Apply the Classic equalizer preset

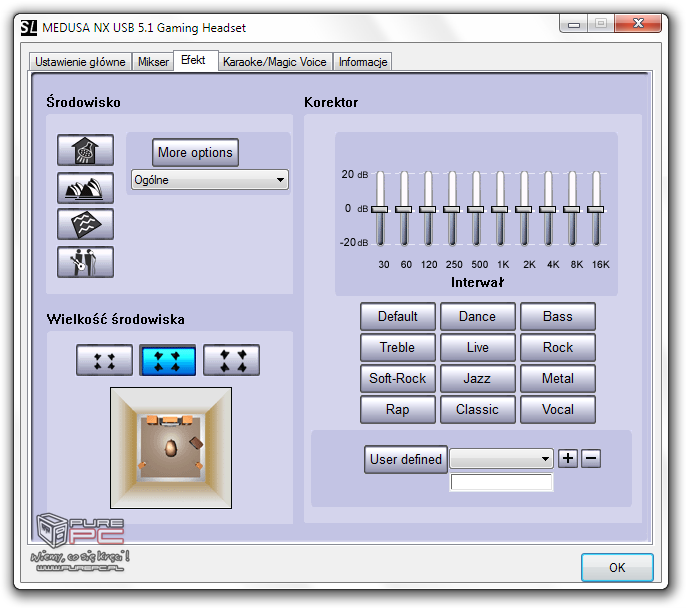point(477,409)
